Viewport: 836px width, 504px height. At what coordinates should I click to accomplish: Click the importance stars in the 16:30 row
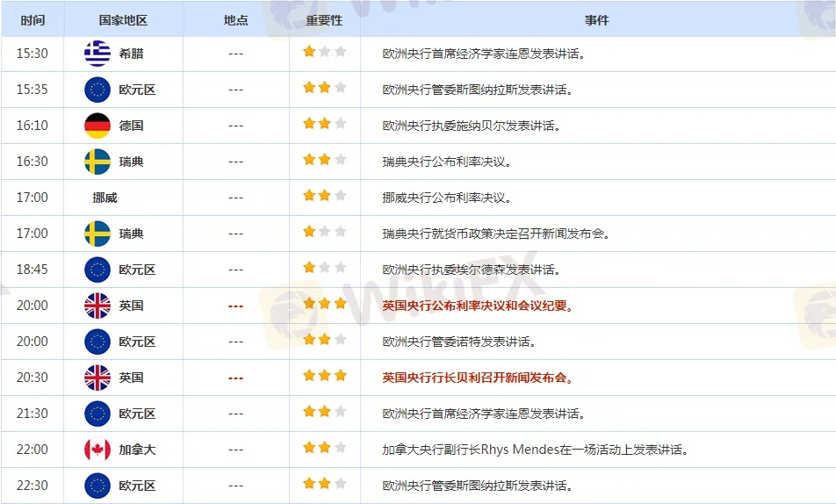[x=325, y=160]
